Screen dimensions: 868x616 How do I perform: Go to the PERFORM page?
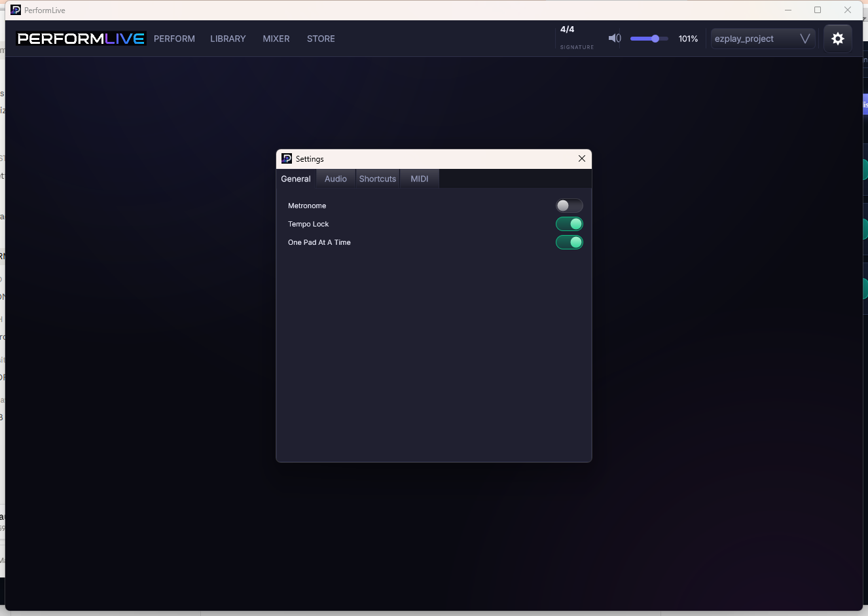coord(174,39)
